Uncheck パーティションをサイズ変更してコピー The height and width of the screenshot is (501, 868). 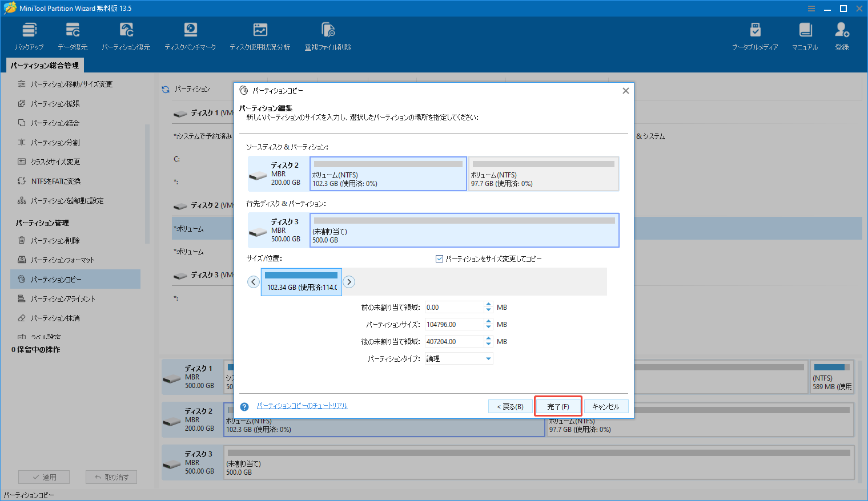tap(439, 258)
